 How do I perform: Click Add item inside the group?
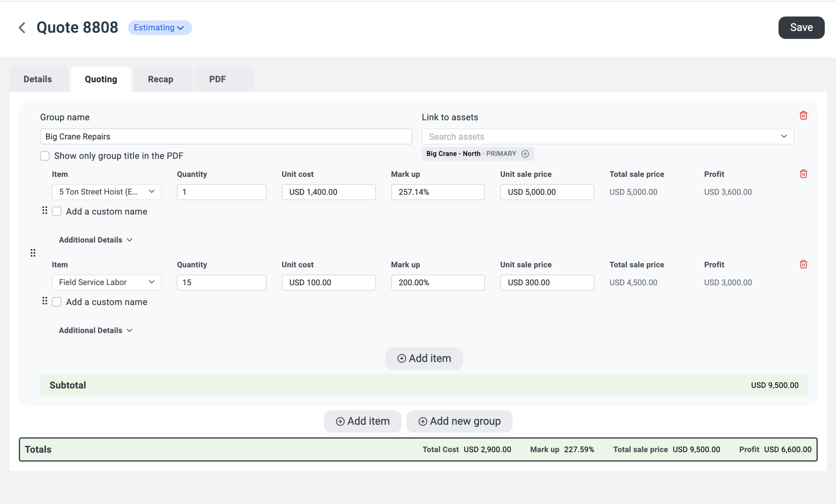(424, 358)
